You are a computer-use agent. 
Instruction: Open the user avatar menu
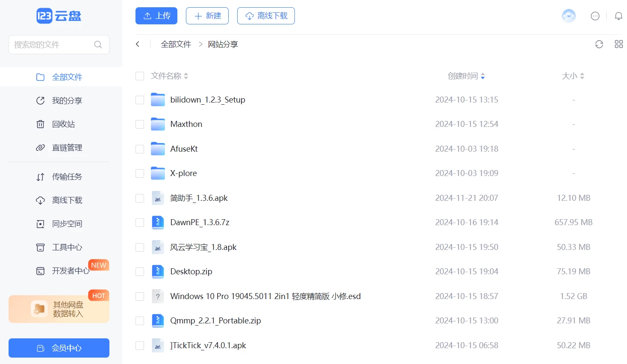(x=568, y=16)
